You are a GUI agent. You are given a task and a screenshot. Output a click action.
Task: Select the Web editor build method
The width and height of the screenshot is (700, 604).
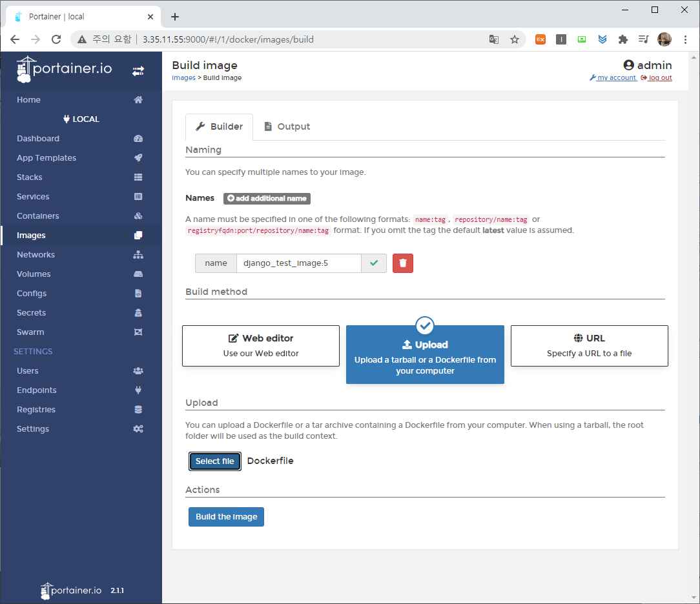click(x=261, y=346)
